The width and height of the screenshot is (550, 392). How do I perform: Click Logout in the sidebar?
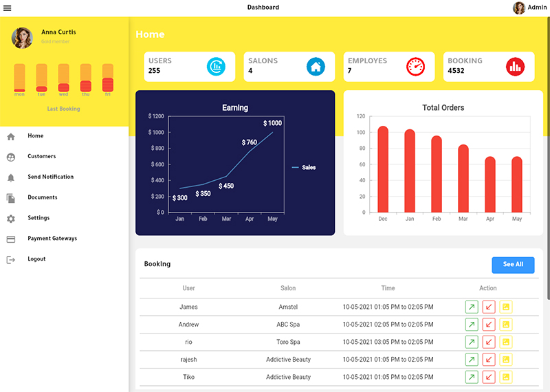coord(36,259)
